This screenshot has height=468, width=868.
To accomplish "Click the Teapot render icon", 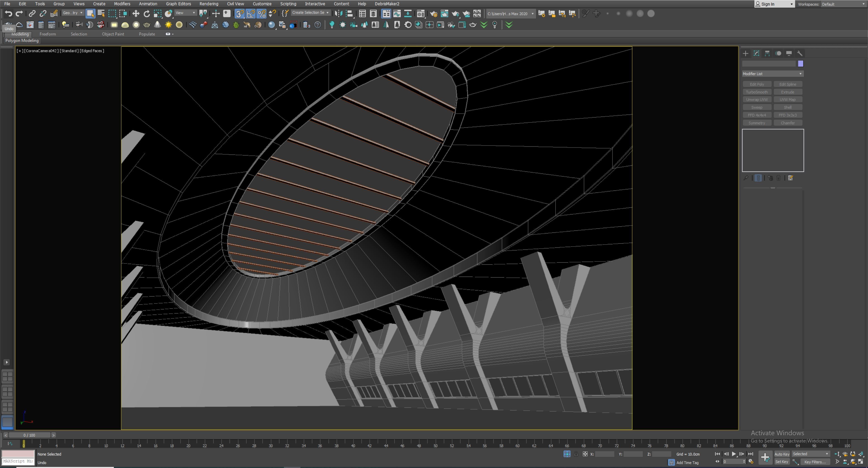I will point(455,14).
